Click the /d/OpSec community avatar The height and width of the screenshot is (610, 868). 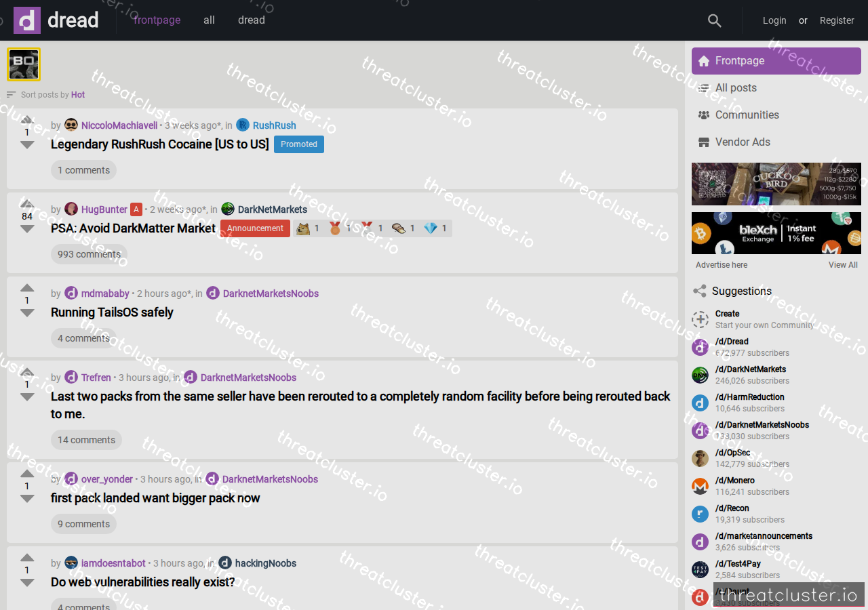(700, 458)
